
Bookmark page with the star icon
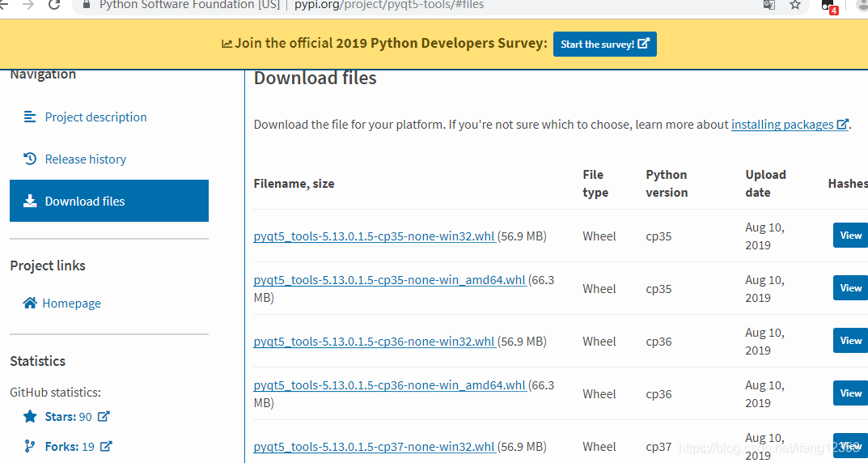tap(795, 4)
